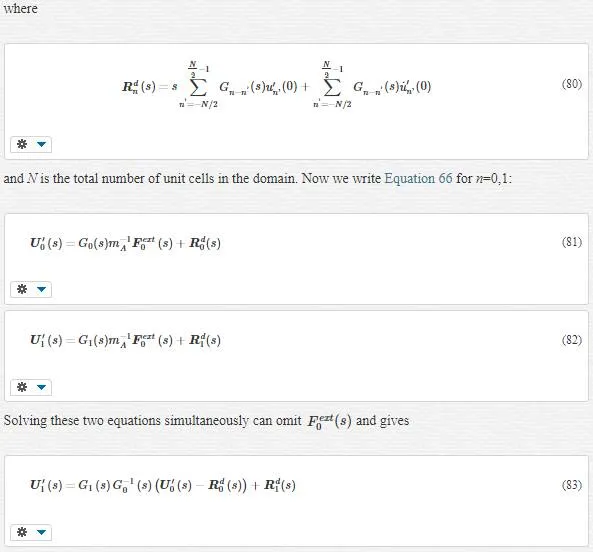Click gear icon under equation 83

coord(22,532)
